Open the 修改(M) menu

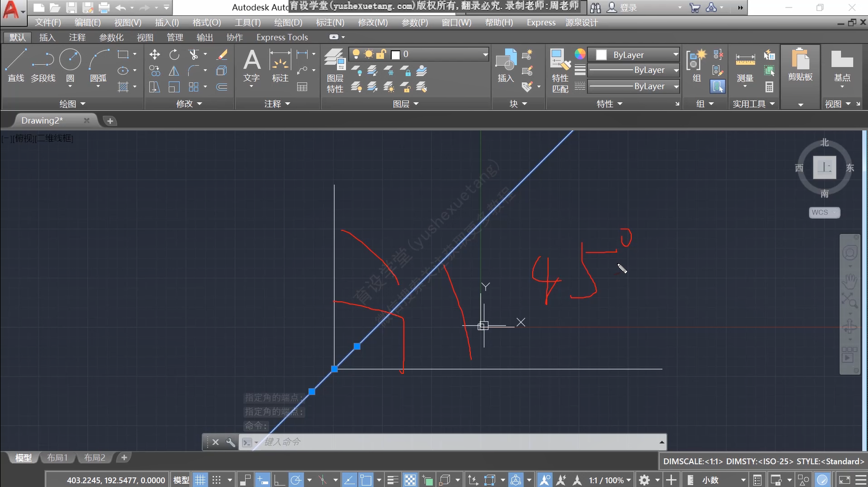pyautogui.click(x=373, y=22)
